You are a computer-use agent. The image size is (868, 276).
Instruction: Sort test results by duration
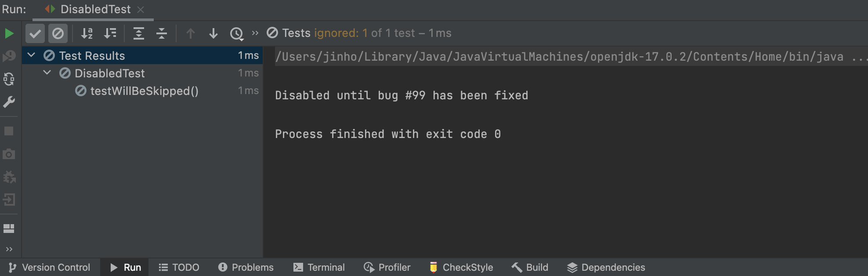click(110, 33)
